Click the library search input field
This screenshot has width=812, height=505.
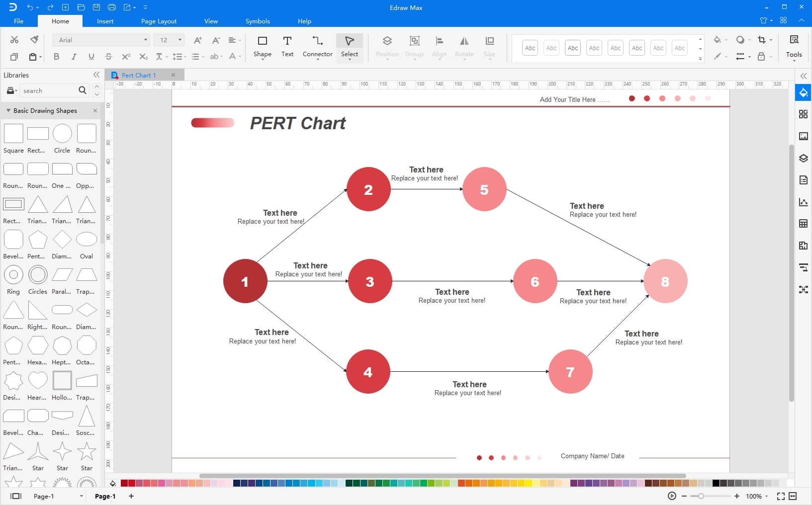pyautogui.click(x=49, y=90)
